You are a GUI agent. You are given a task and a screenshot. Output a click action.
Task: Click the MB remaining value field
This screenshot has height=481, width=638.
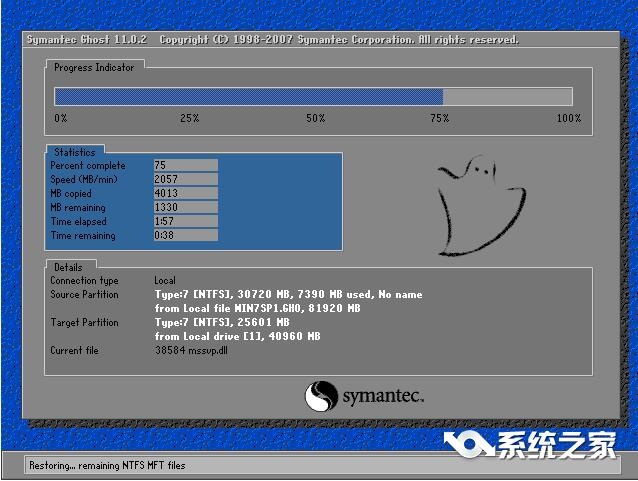[x=185, y=208]
